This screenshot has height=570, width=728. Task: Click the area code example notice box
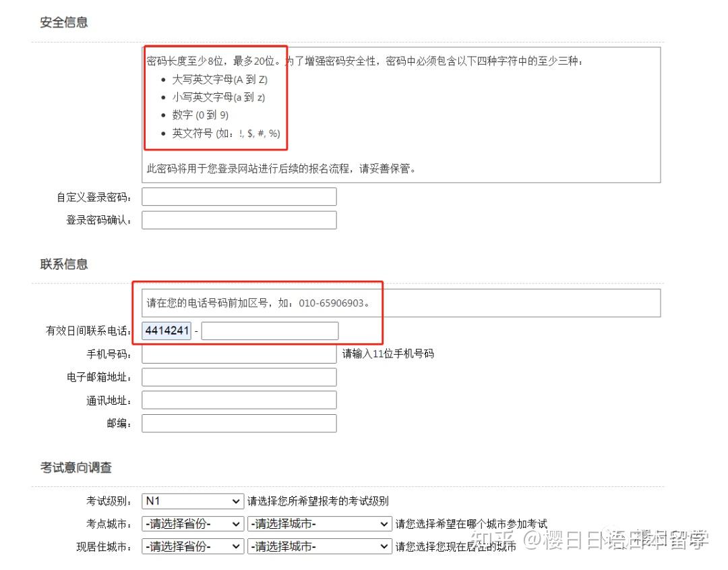[x=401, y=302]
